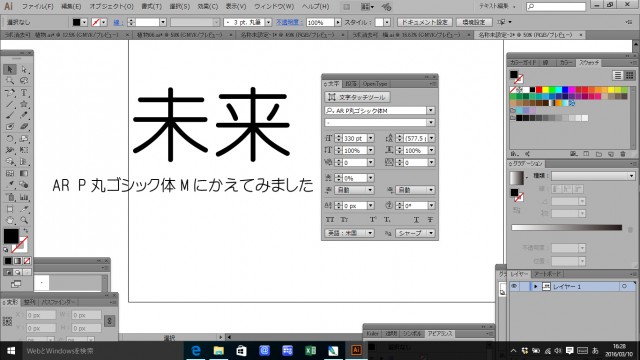
Task: Open gradient type 種類 dropdown
Action: point(593,176)
